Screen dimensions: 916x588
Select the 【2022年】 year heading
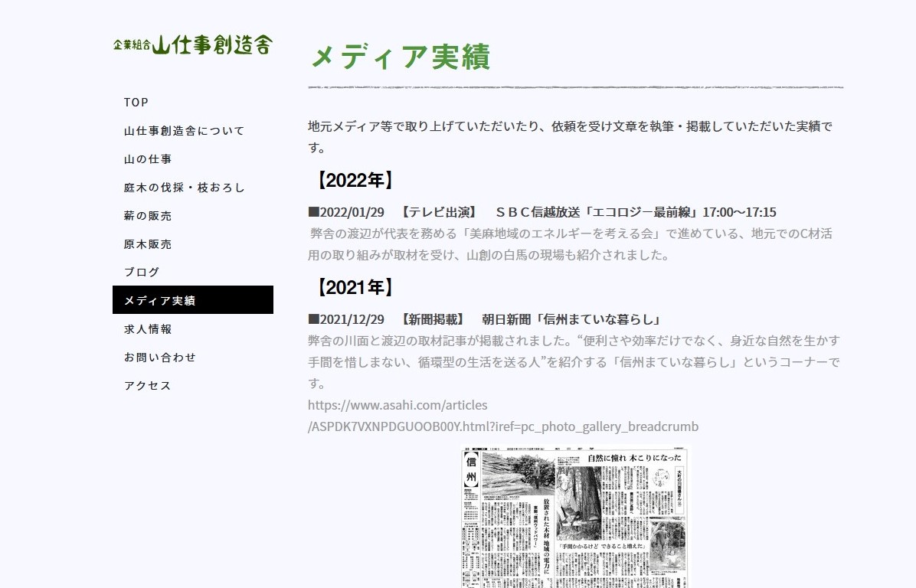tap(354, 180)
